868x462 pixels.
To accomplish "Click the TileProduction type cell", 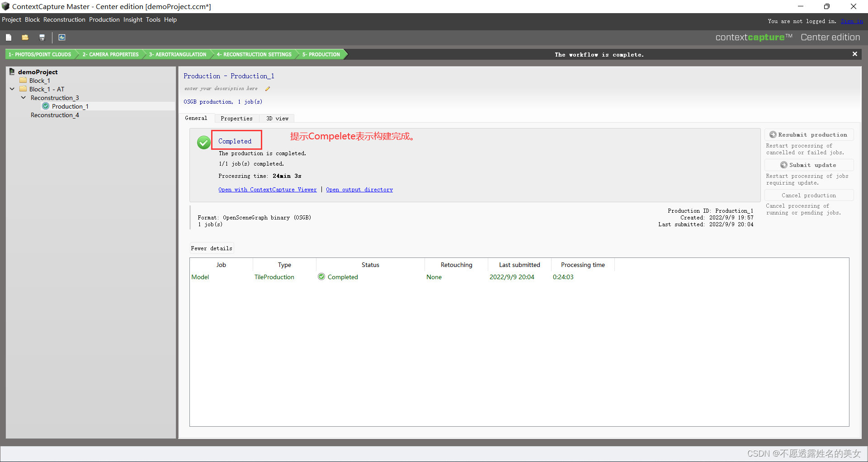I will tap(274, 277).
